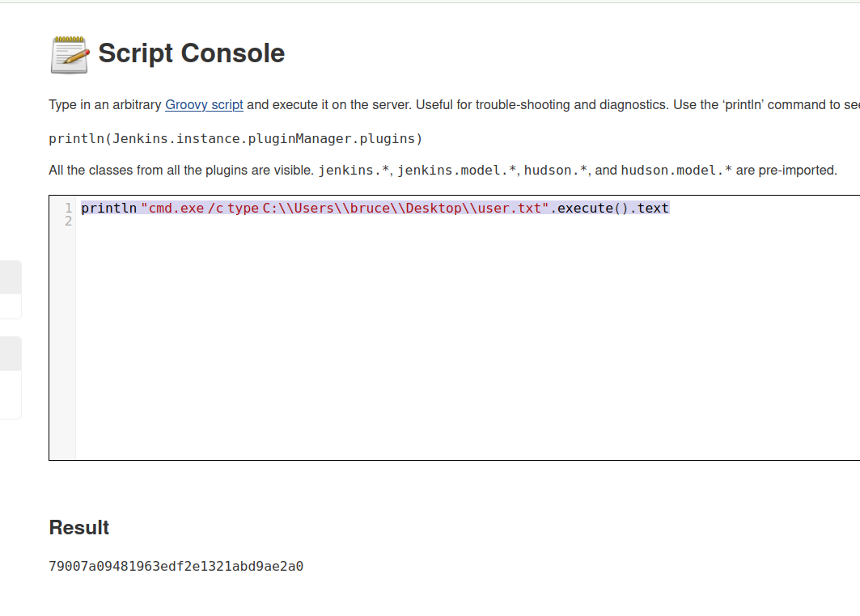This screenshot has height=616, width=860.
Task: Click the 'All the classes from all the plugins' sentence
Action: (443, 171)
